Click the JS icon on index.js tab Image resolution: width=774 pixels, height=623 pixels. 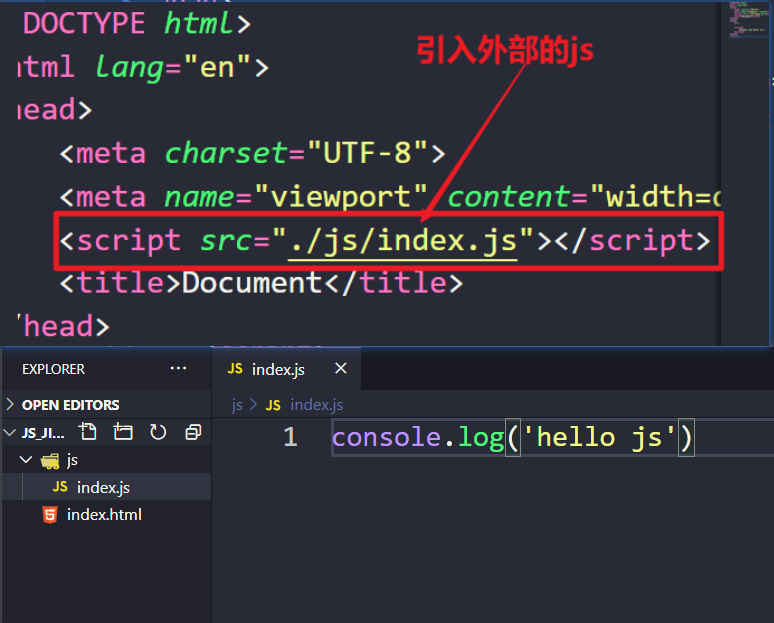pos(235,368)
